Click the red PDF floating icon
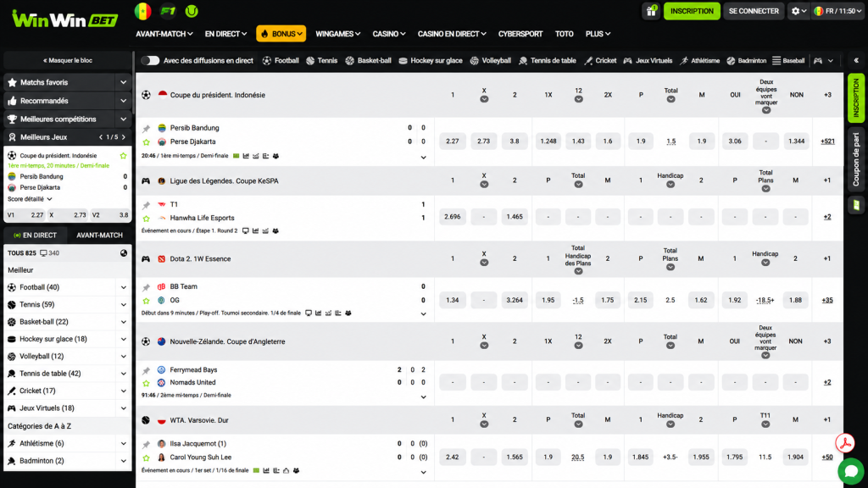This screenshot has width=868, height=488. coord(845,443)
